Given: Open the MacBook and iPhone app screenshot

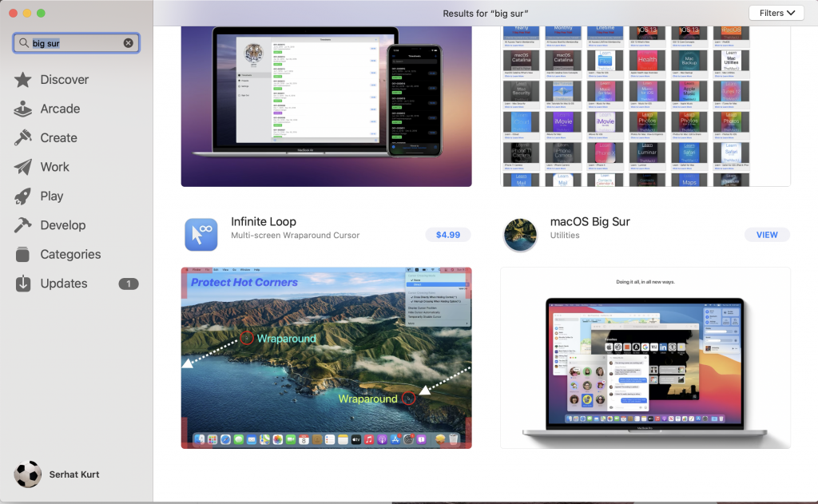Looking at the screenshot, I should [326, 106].
